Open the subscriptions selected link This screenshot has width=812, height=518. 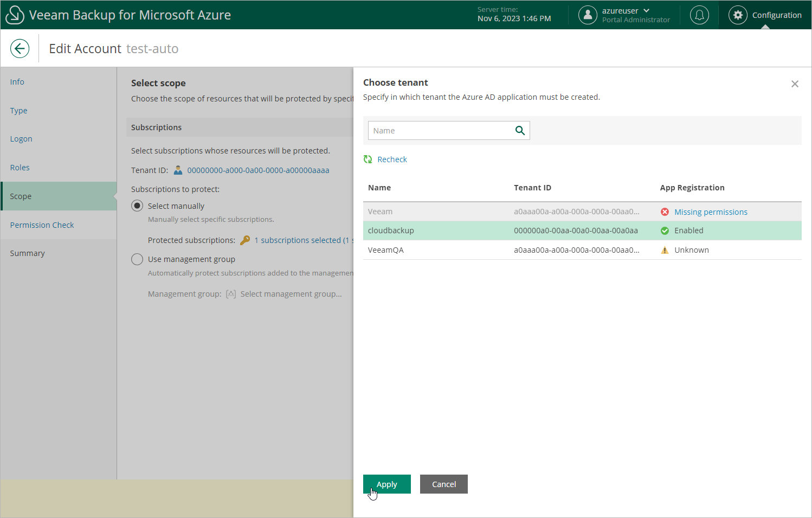click(304, 240)
